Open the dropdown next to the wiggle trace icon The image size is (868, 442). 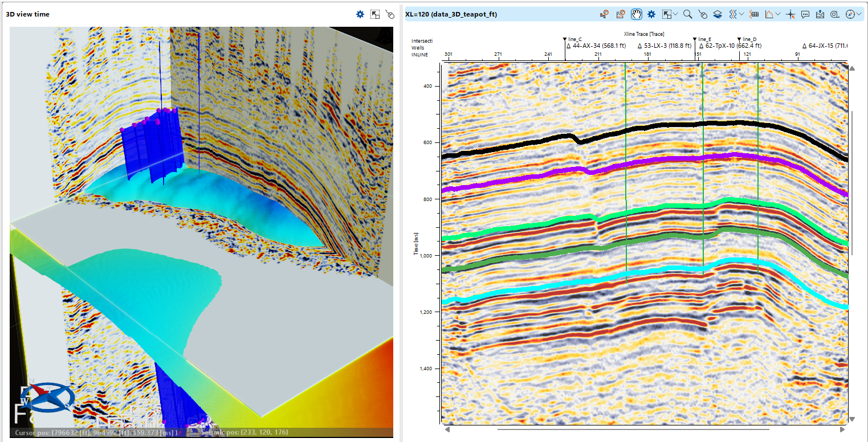[x=742, y=14]
